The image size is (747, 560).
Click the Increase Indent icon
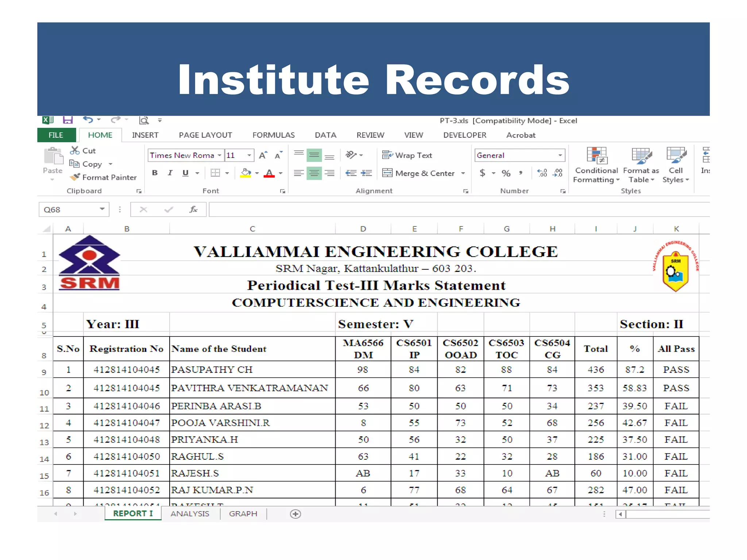coord(366,173)
